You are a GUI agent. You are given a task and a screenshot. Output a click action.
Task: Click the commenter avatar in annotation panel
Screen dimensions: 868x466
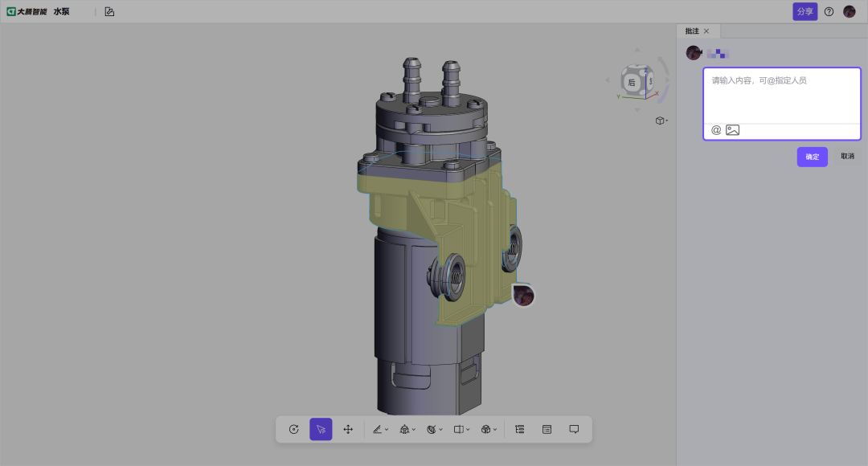694,52
